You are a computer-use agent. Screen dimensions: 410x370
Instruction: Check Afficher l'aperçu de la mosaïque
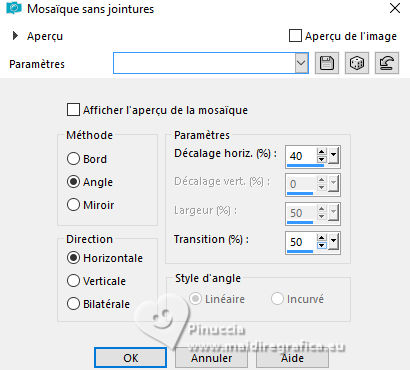point(73,110)
